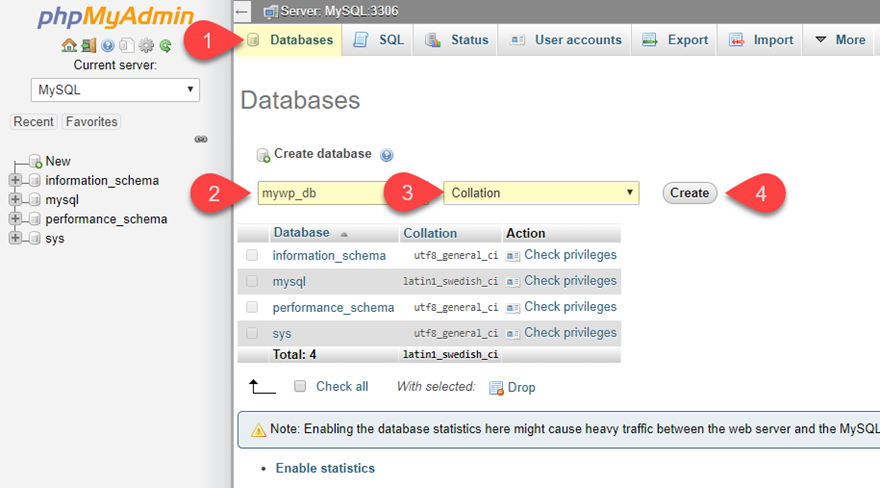Click privileges icon for information_schema row
The width and height of the screenshot is (880, 488).
pyautogui.click(x=512, y=256)
